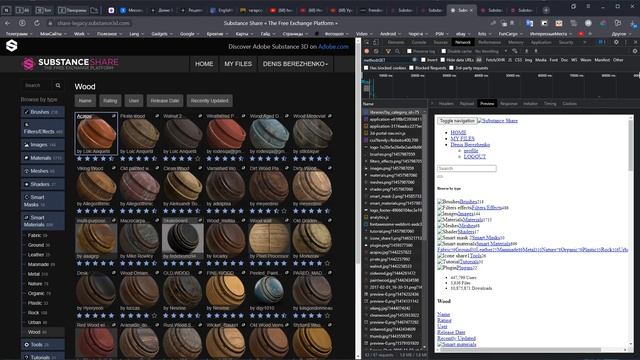Screen dimensions: 640x360
Task: Check Blocked Requests checkbox
Action: [411, 68]
